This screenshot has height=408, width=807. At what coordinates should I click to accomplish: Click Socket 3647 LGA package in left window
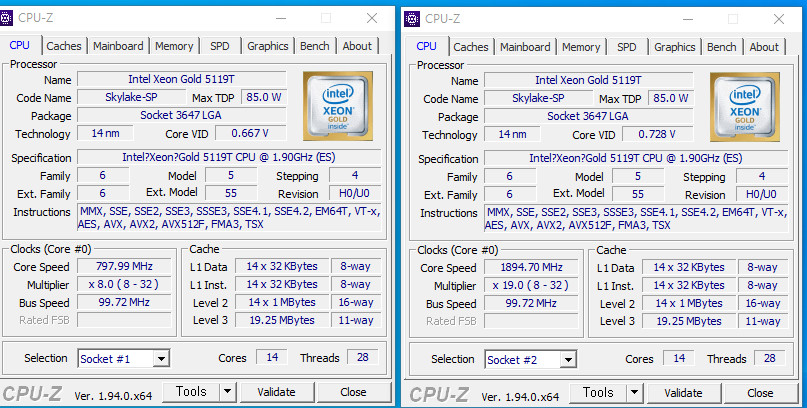point(182,115)
